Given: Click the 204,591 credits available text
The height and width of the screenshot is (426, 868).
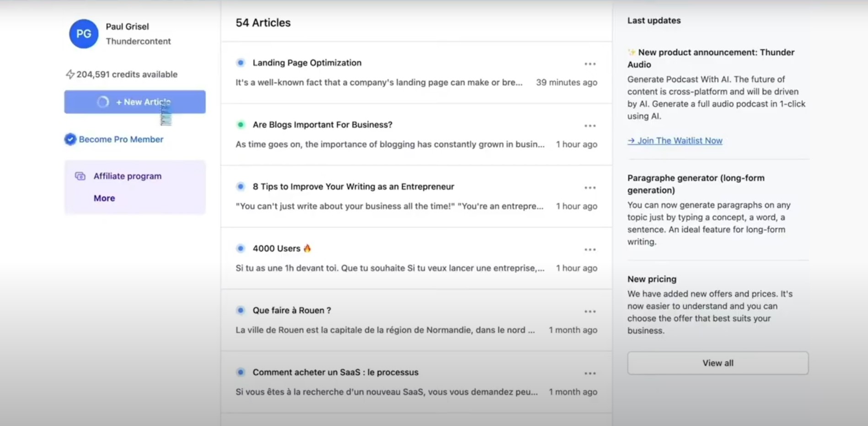Looking at the screenshot, I should (x=127, y=74).
